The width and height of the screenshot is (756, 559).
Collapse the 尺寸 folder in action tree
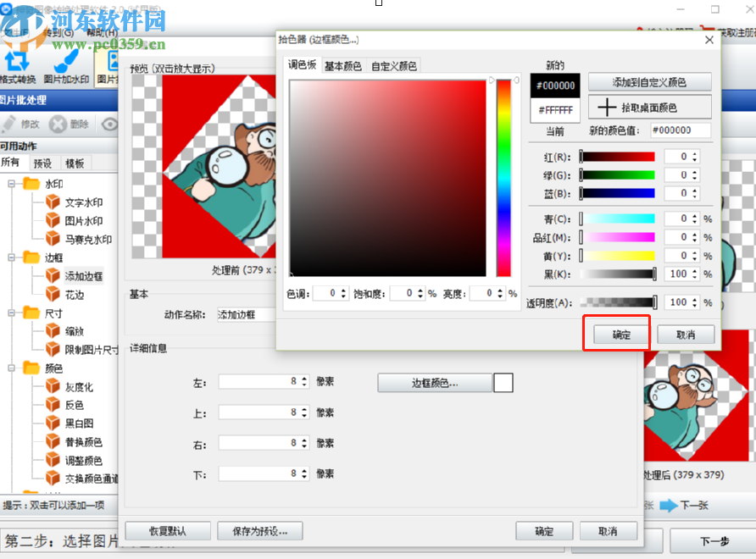(10, 313)
